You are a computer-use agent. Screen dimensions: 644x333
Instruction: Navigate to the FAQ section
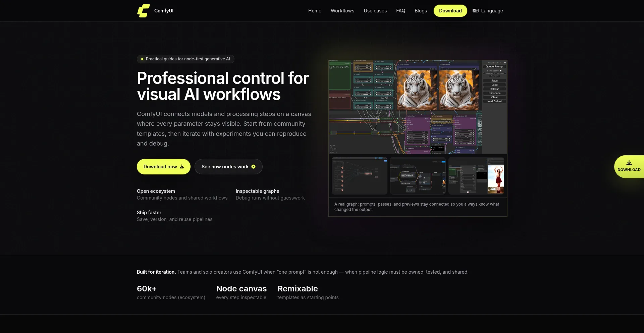[400, 11]
